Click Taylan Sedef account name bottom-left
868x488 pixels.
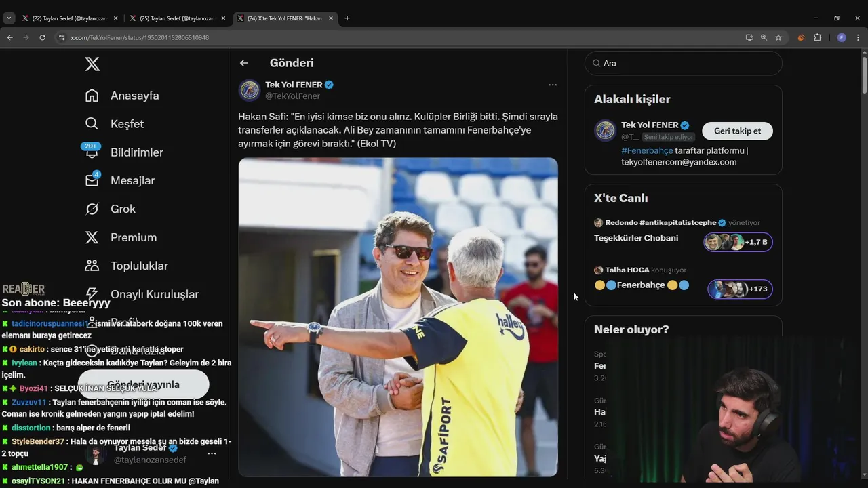(140, 448)
